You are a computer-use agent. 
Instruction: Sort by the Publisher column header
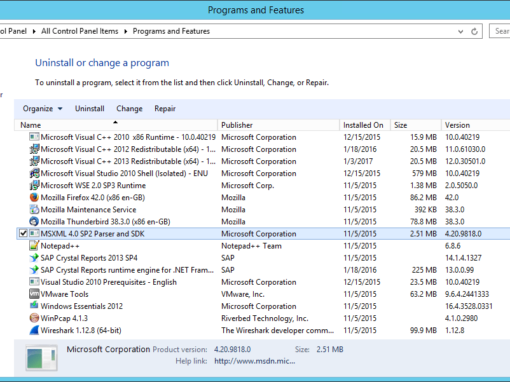pyautogui.click(x=278, y=125)
